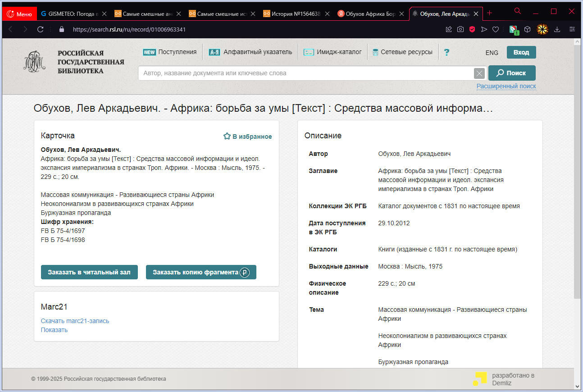Switch to the GISMETEO weather tab
The image size is (583, 392).
pos(73,14)
